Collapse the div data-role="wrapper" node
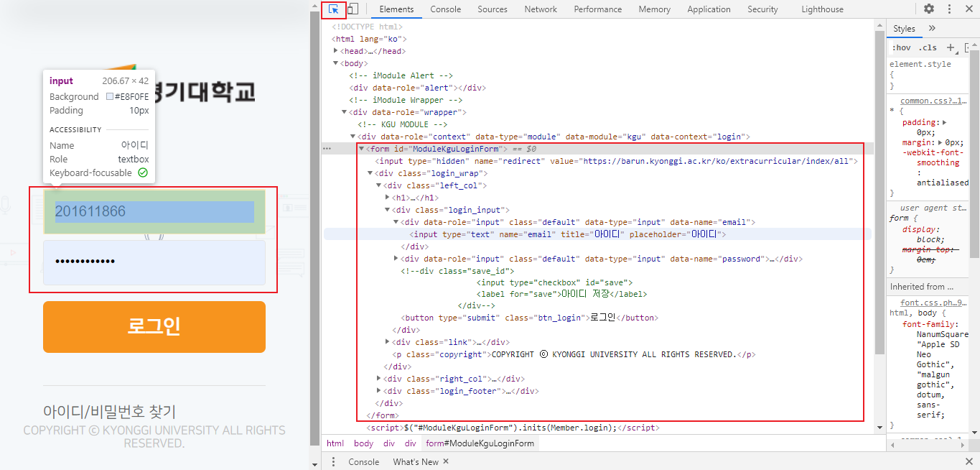Screen dimensions: 980x470 345,112
